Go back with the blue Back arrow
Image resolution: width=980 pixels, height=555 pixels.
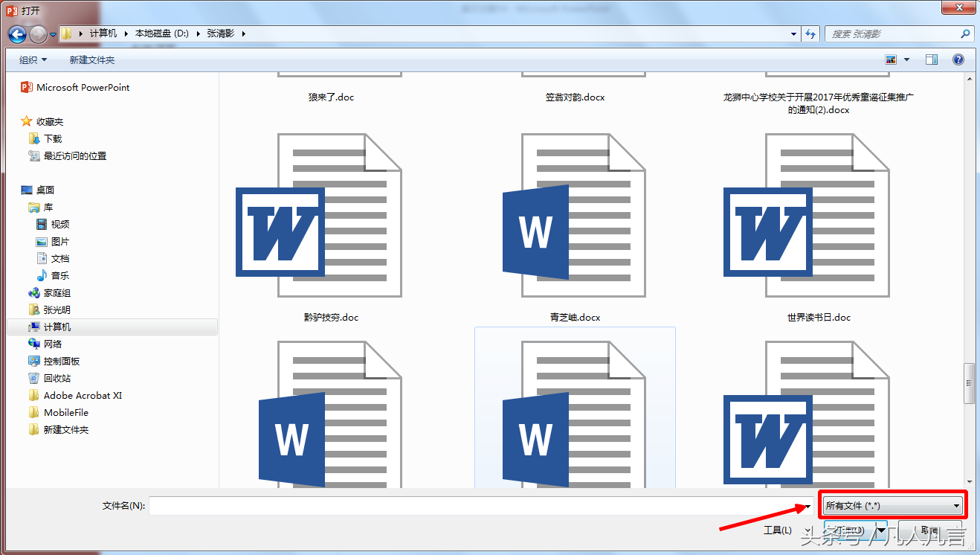[18, 34]
